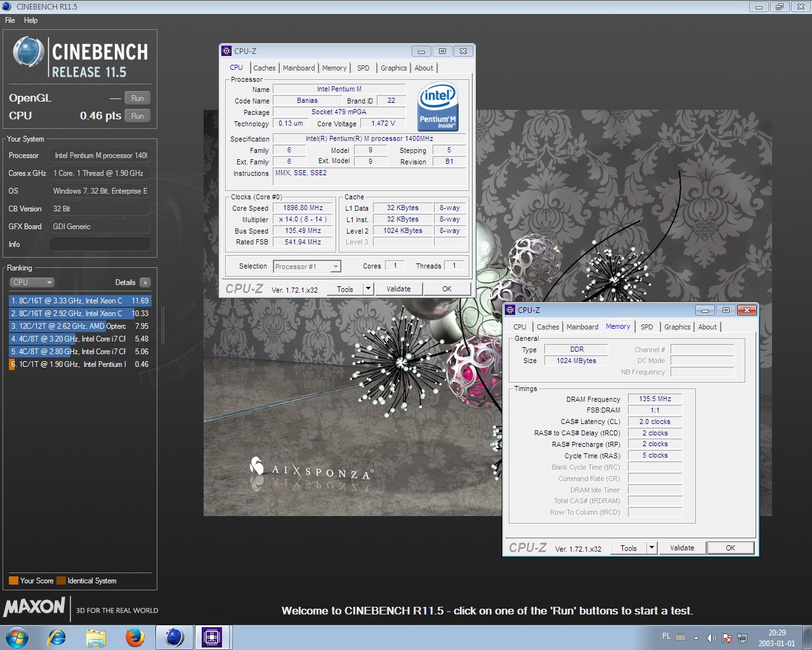Switch to Mainboard tab in CPU window

(299, 68)
